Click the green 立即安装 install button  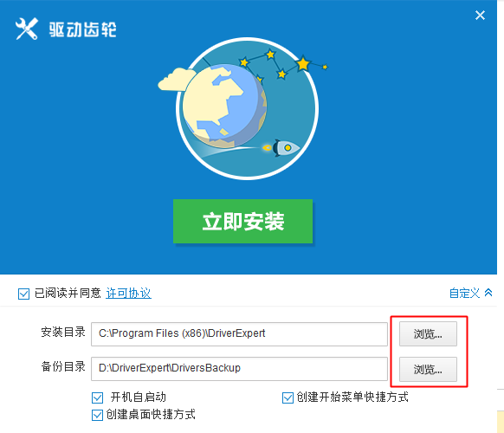[242, 221]
